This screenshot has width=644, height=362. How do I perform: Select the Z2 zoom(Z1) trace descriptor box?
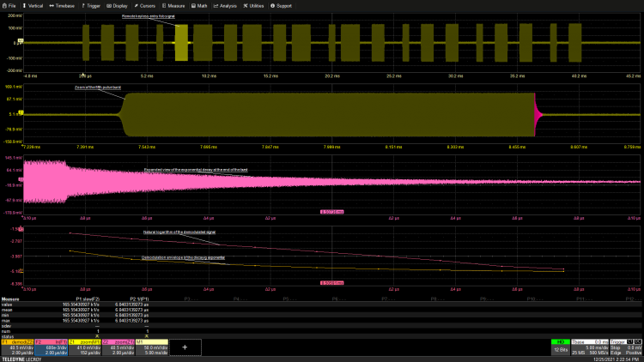click(118, 347)
